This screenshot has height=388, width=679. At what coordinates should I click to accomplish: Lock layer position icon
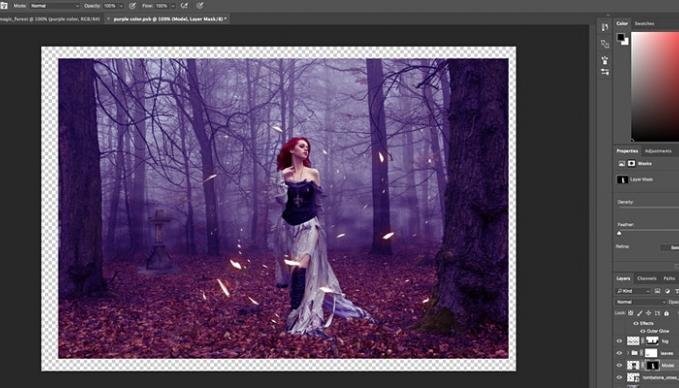point(648,313)
